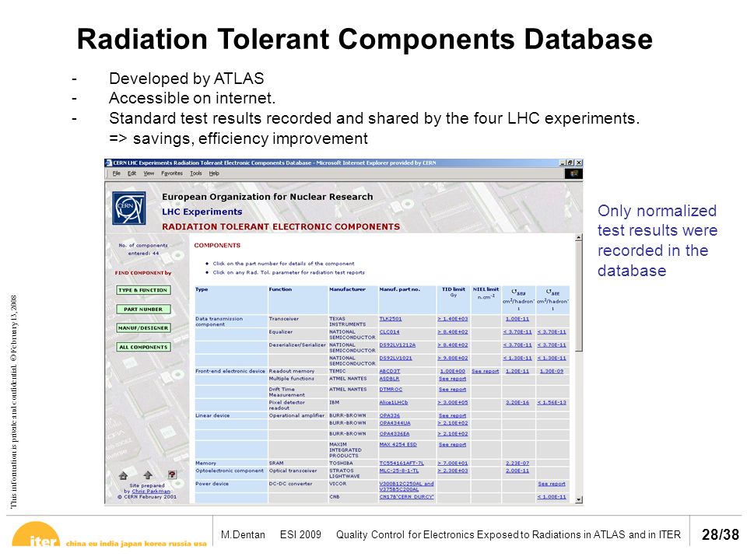
Task: Open the Edit menu
Action: pos(132,173)
